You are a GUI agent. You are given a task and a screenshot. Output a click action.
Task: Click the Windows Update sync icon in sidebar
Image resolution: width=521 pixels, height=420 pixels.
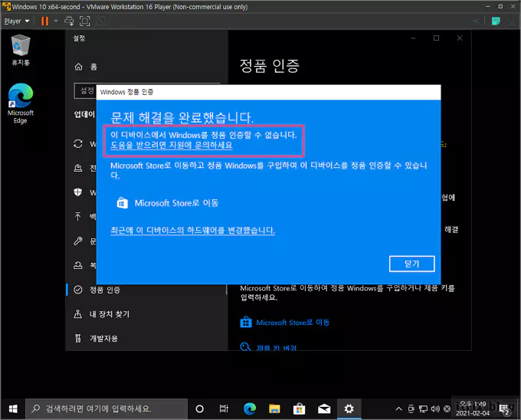pos(78,144)
